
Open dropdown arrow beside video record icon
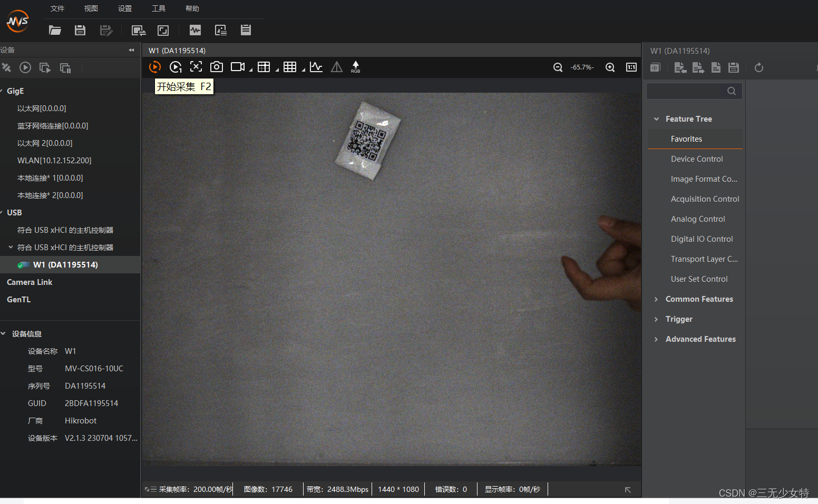(251, 70)
